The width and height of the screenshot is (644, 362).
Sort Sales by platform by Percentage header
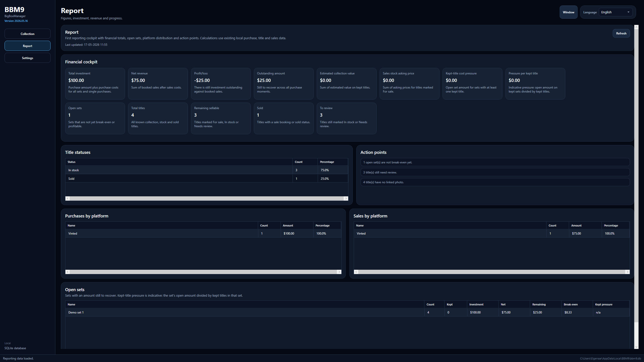[x=615, y=225]
